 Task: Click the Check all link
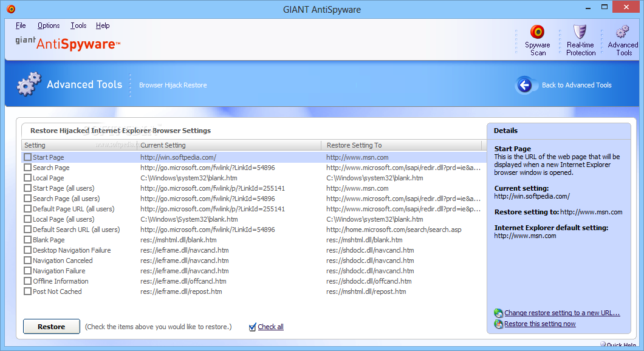click(270, 327)
